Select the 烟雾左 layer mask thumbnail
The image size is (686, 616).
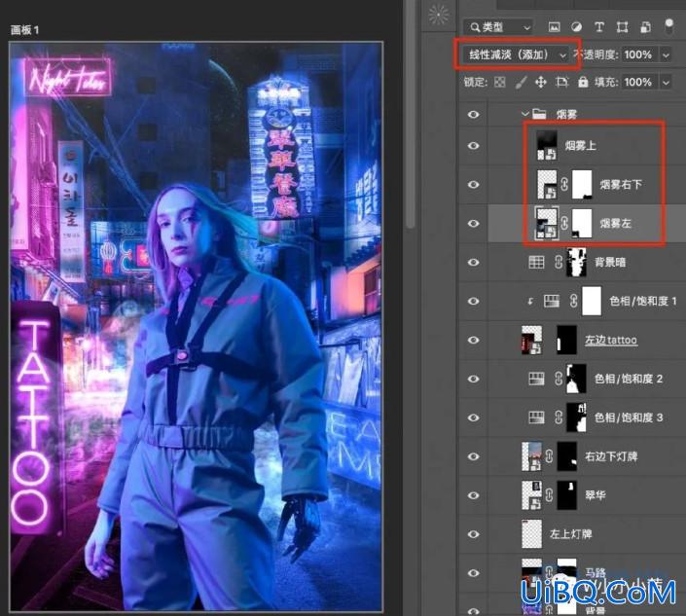pyautogui.click(x=582, y=223)
